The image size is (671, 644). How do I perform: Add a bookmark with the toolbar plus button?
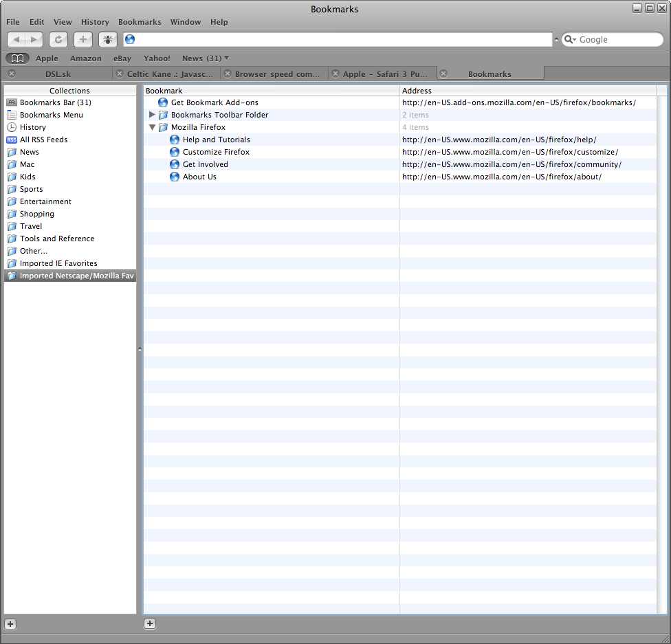83,39
